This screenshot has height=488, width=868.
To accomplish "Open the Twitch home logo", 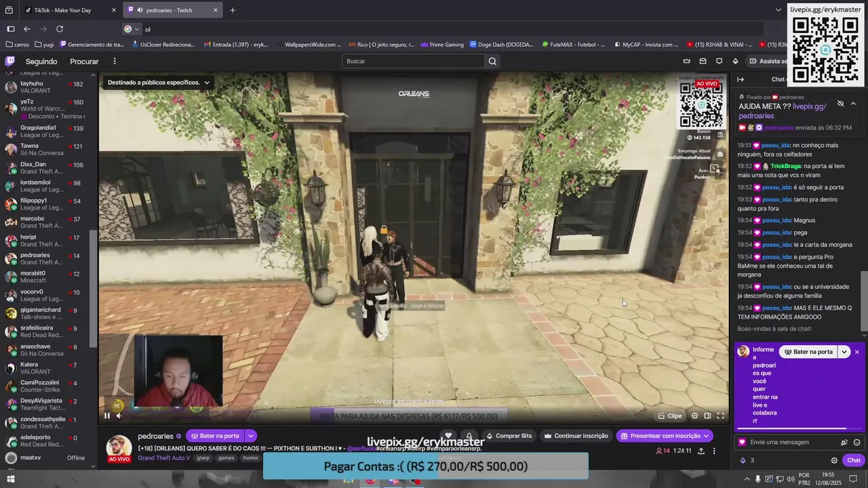I will click(10, 61).
